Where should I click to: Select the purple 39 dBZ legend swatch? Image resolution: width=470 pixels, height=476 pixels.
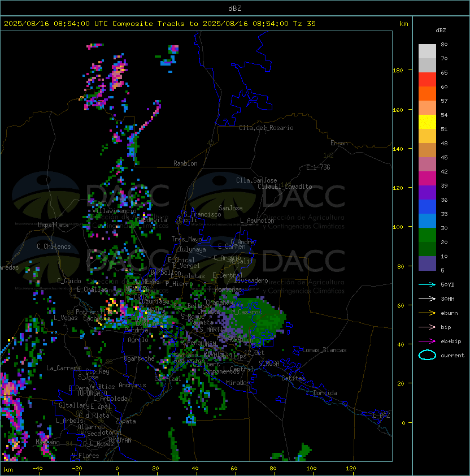click(x=427, y=192)
